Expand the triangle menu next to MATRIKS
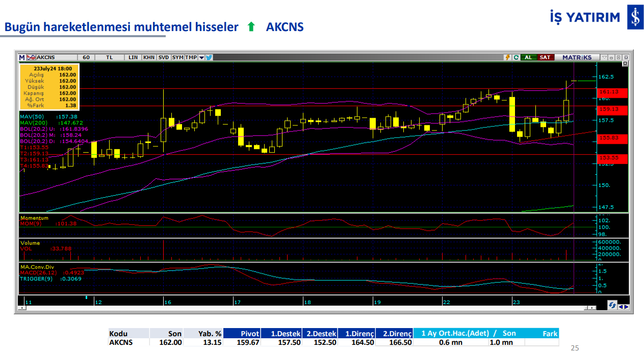 click(604, 58)
